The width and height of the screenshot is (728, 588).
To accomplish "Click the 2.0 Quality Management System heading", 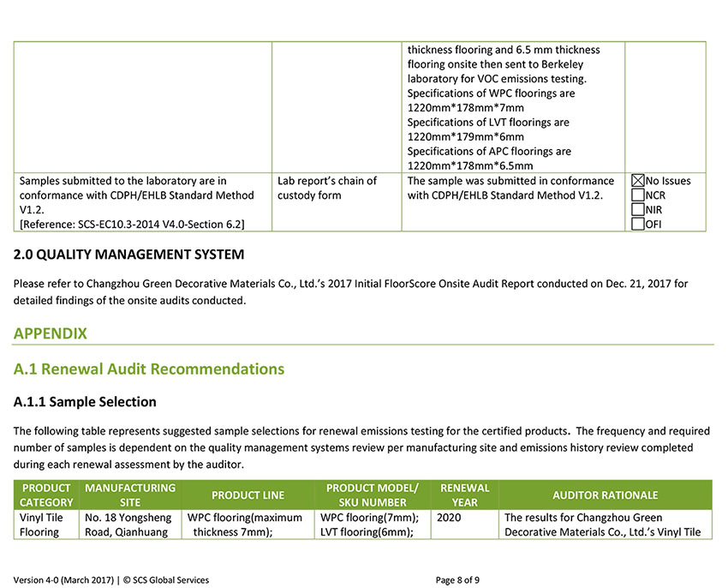I will (x=128, y=255).
